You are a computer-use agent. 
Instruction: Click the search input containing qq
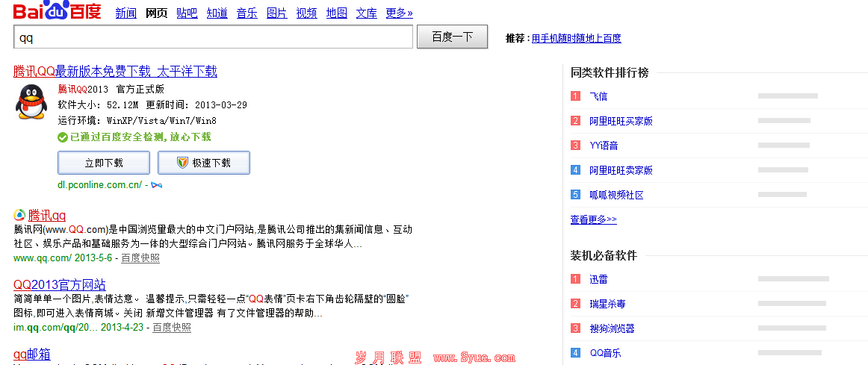(x=213, y=37)
